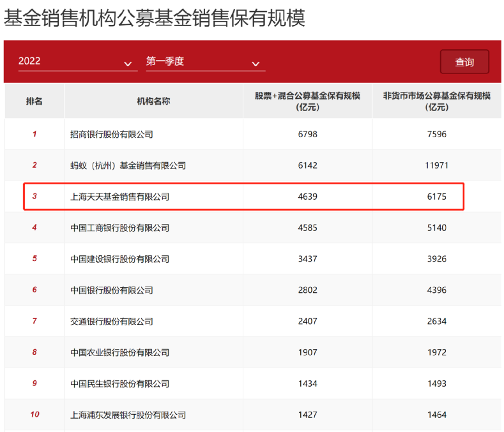Click 中国工商银行股份有限公司 in the table

tap(119, 228)
